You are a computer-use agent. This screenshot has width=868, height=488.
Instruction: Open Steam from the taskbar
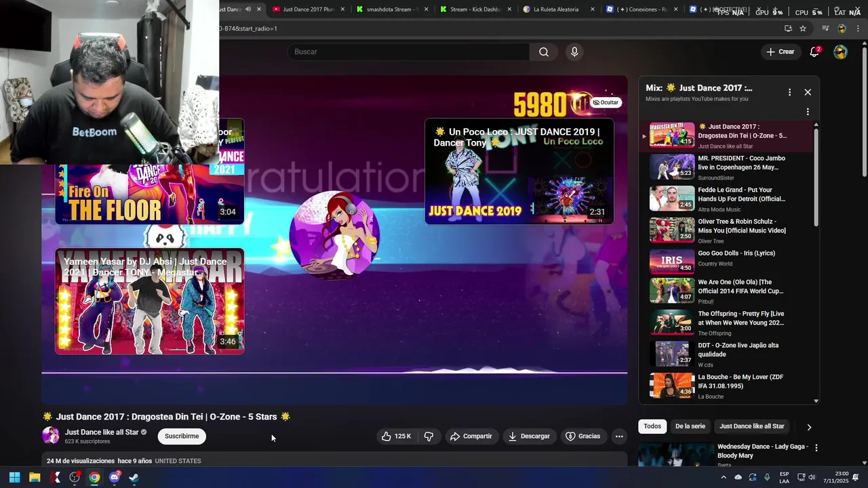[x=134, y=477]
